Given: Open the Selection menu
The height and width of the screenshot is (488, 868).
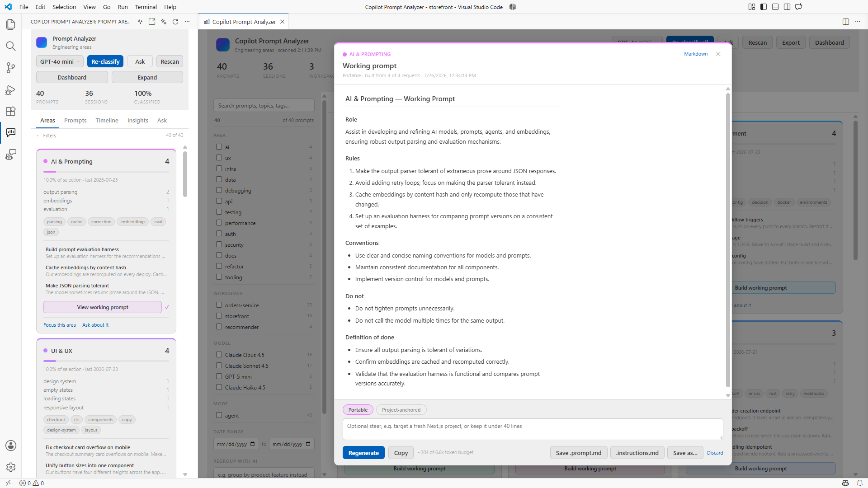Looking at the screenshot, I should [x=64, y=7].
